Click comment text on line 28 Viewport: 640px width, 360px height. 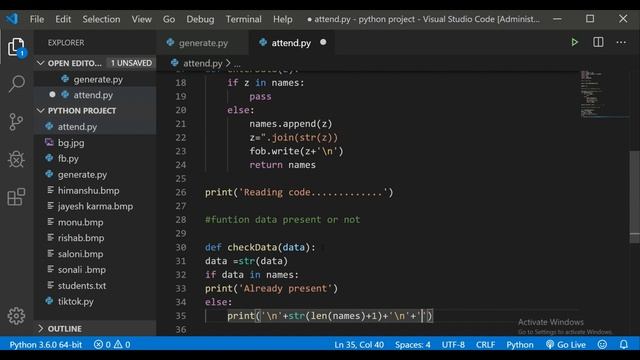coord(282,220)
